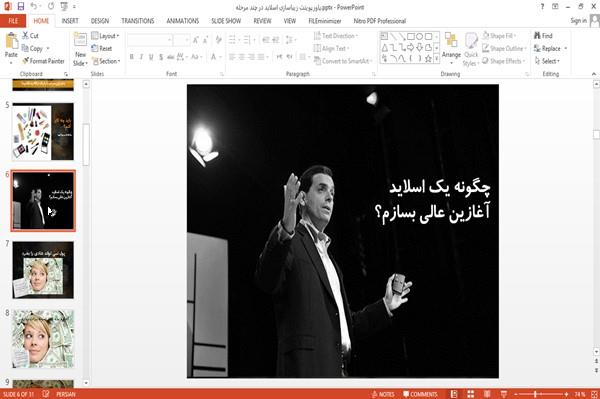Image resolution: width=600 pixels, height=399 pixels.
Task: Adjust the zoom slider handle in status bar
Action: coord(535,394)
